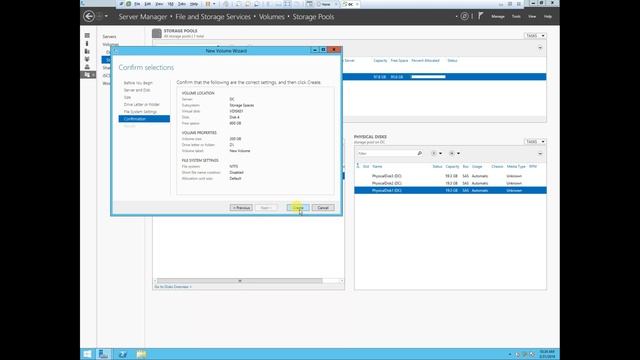Click the Windows Start button
This screenshot has height=360, width=640.
87,354
